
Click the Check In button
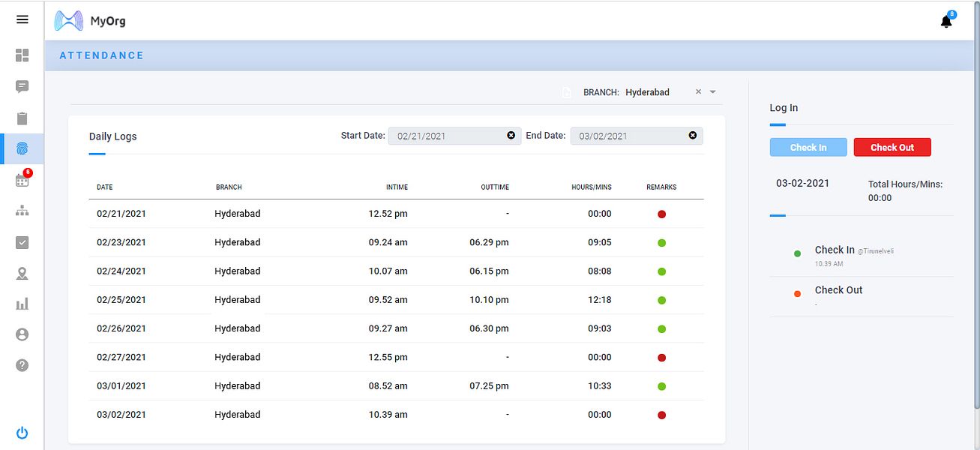pyautogui.click(x=808, y=147)
